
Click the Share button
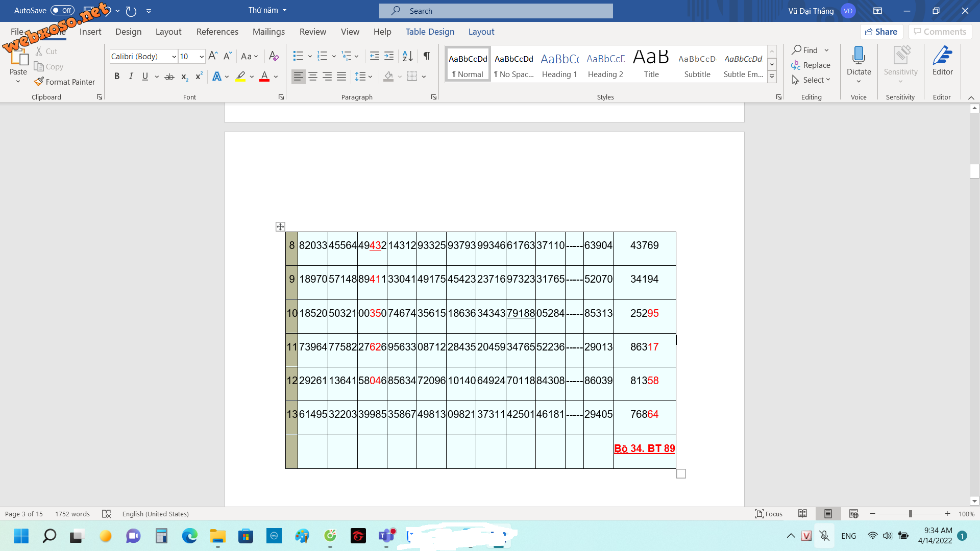click(x=881, y=32)
